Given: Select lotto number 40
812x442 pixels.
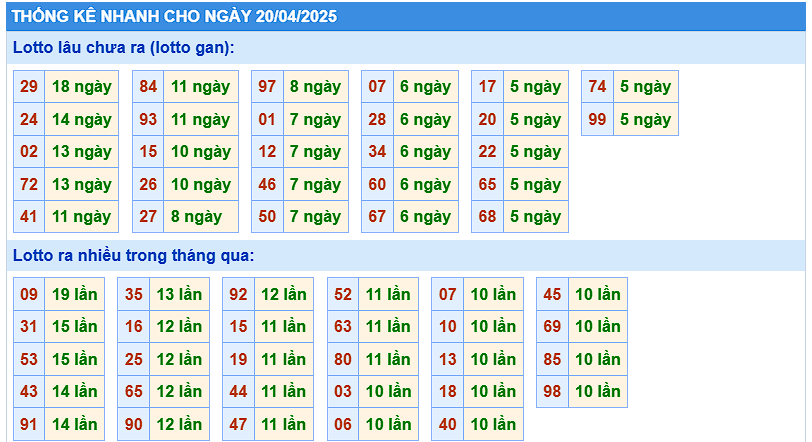Looking at the screenshot, I should point(447,424).
